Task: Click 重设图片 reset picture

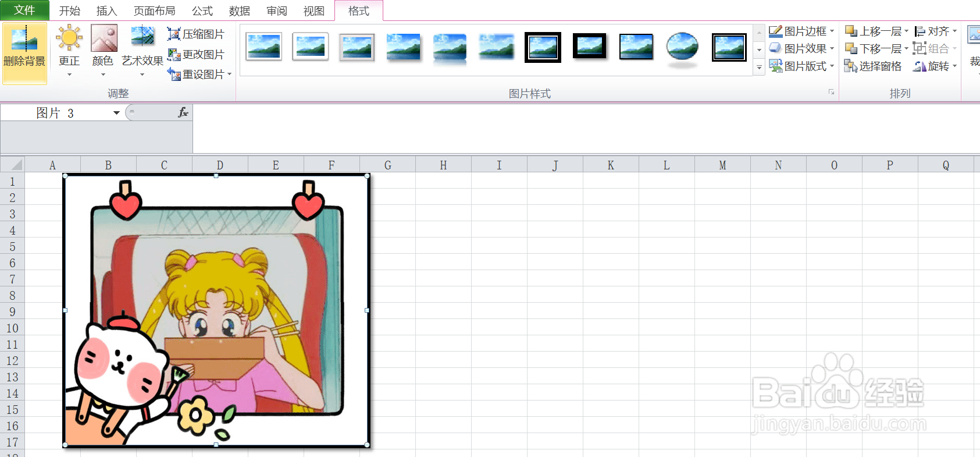Action: pyautogui.click(x=195, y=75)
